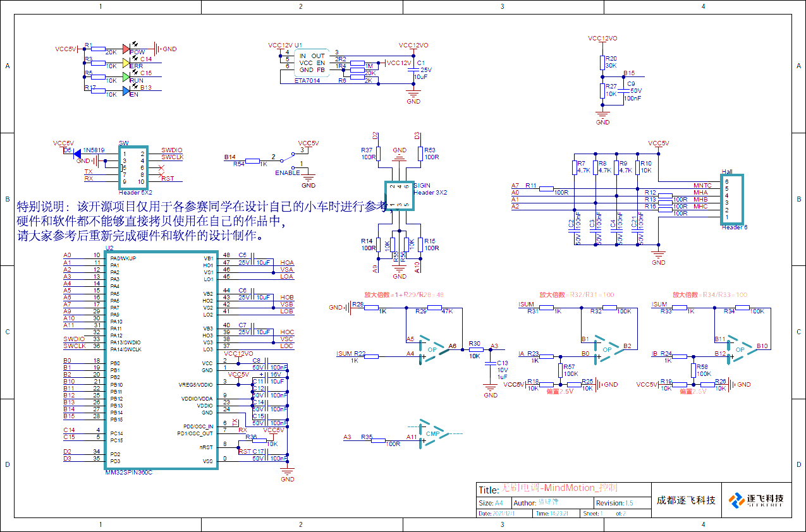Screen dimensions: 806x532
Task: Click the 'HOA' net label
Action: point(287,263)
